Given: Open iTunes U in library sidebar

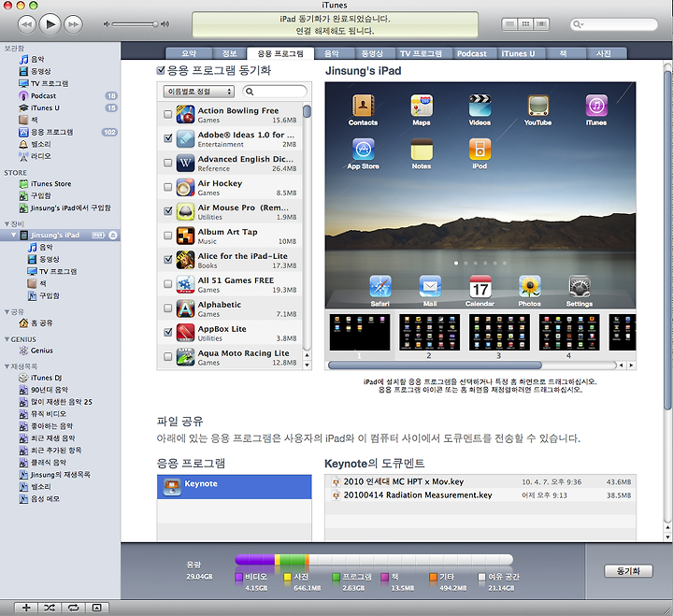Looking at the screenshot, I should (45, 107).
